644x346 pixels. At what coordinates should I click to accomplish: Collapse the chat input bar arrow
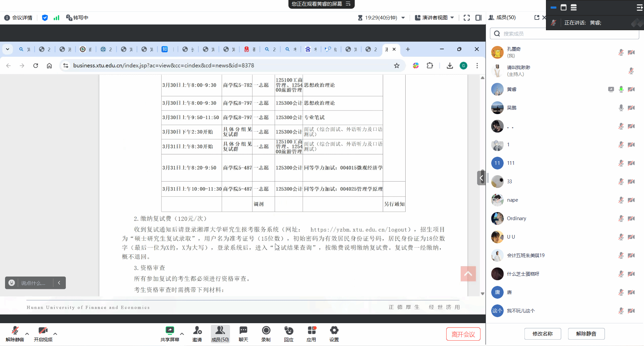pyautogui.click(x=59, y=283)
